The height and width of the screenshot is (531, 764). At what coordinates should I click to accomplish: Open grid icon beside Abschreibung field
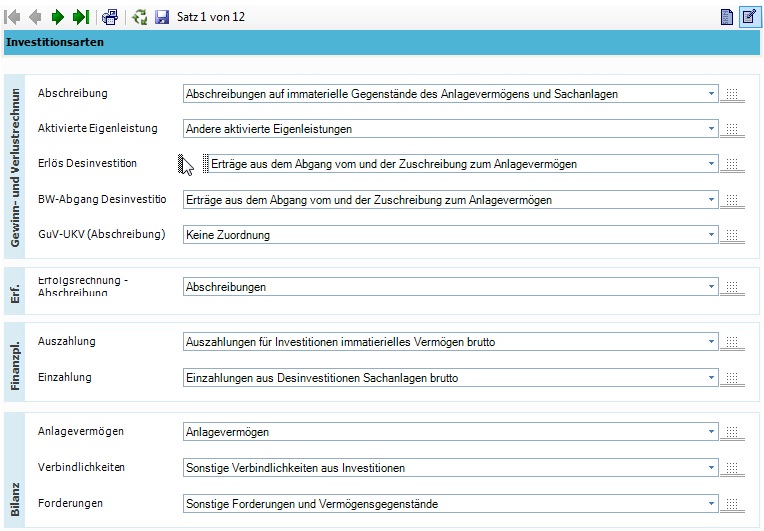[x=732, y=94]
